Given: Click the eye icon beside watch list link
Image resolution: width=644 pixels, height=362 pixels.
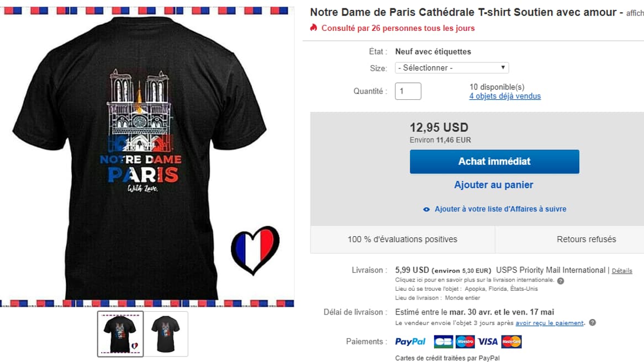Looking at the screenshot, I should coord(426,209).
